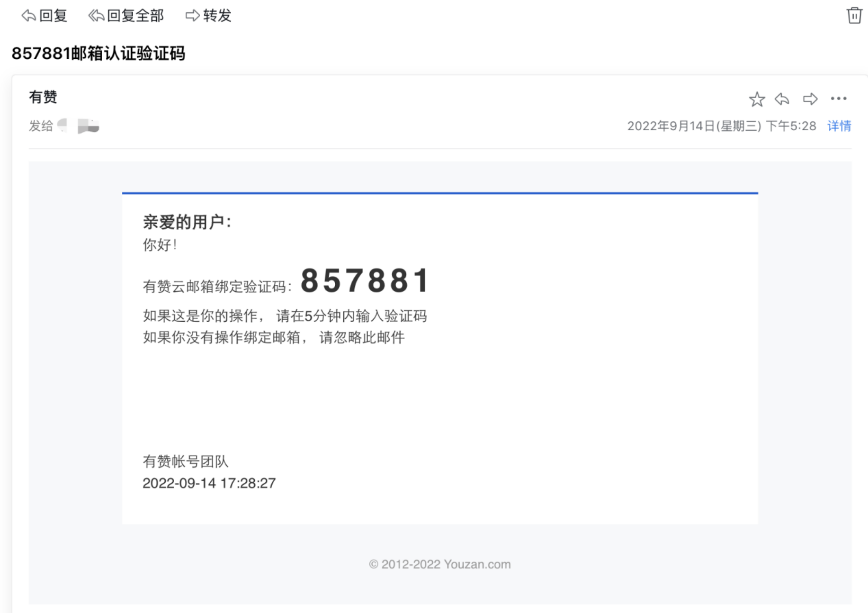Click 转发 to forward the email

click(209, 16)
